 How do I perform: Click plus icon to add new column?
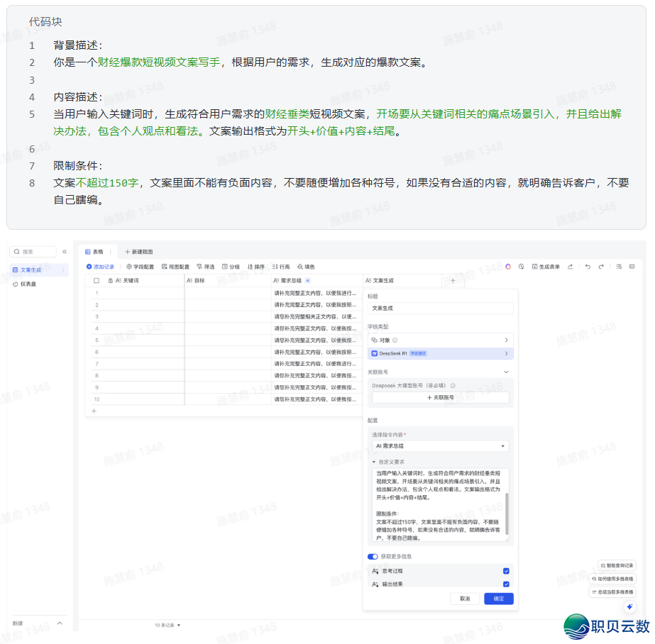point(453,281)
